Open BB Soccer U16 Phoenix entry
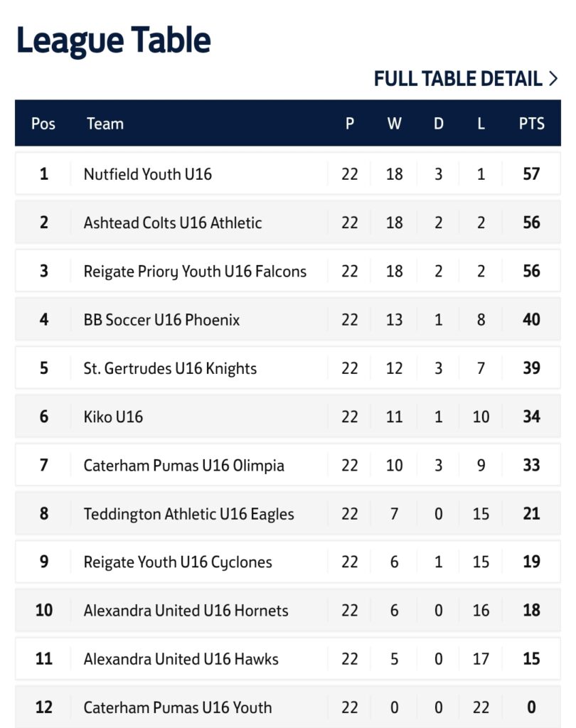 [161, 319]
